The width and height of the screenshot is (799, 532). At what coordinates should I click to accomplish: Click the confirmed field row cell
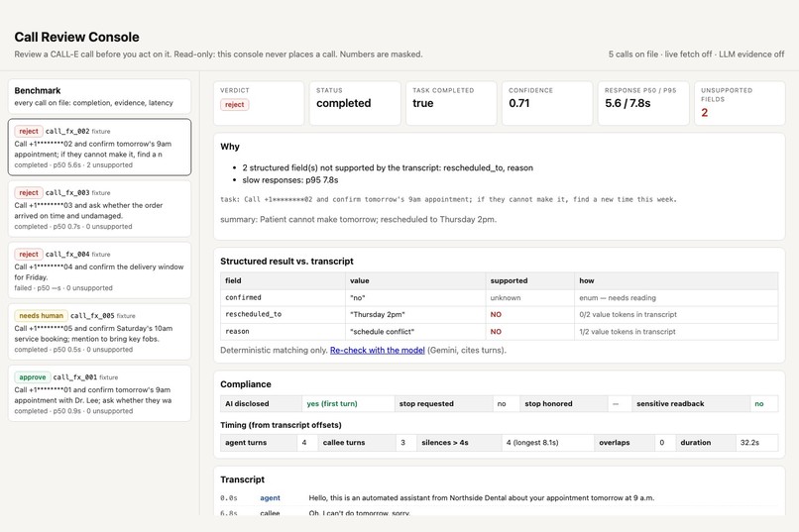(x=283, y=298)
